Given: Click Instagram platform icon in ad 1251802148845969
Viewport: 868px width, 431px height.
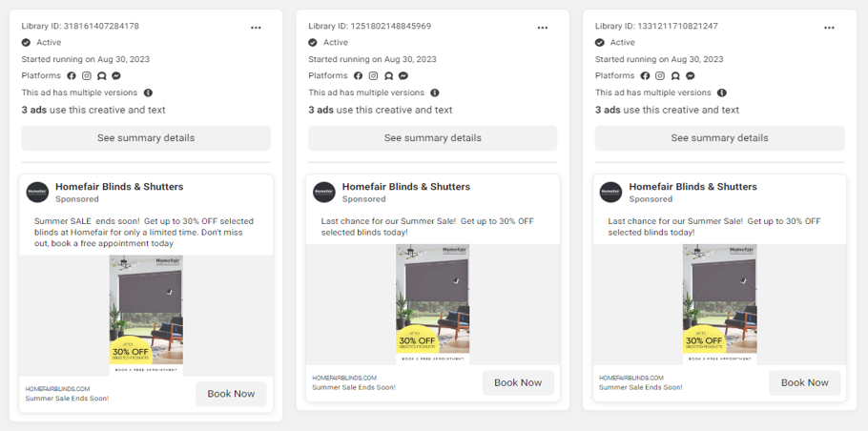Looking at the screenshot, I should (373, 75).
